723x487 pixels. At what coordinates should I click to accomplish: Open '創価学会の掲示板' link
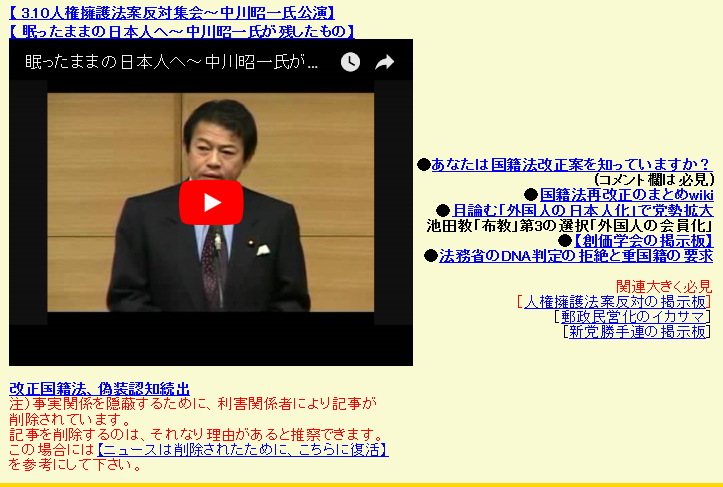pyautogui.click(x=643, y=240)
